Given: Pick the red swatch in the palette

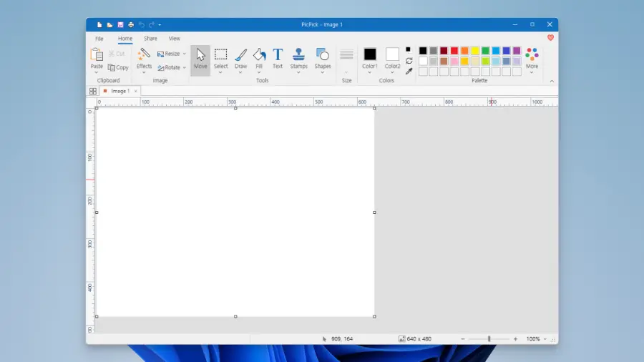Looking at the screenshot, I should (454, 51).
